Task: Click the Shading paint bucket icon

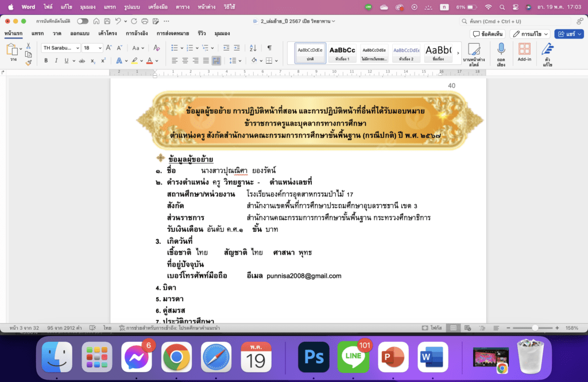Action: coord(254,60)
